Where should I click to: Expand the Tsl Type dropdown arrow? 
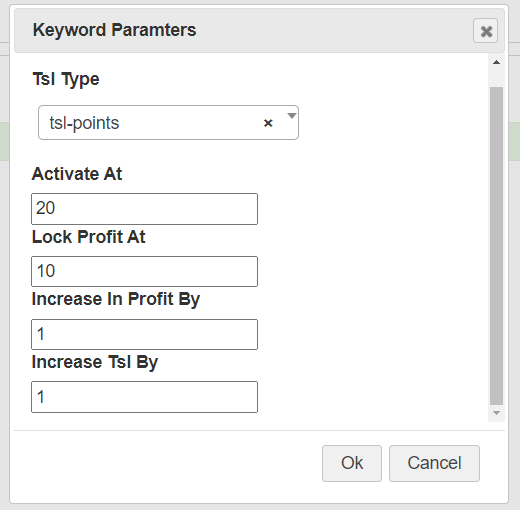(292, 116)
